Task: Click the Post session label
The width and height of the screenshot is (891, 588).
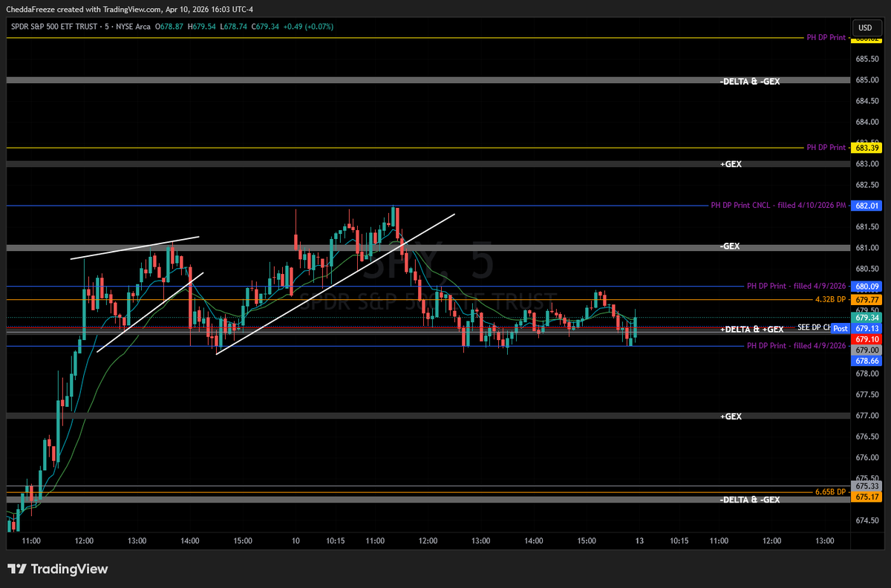Action: [x=841, y=328]
